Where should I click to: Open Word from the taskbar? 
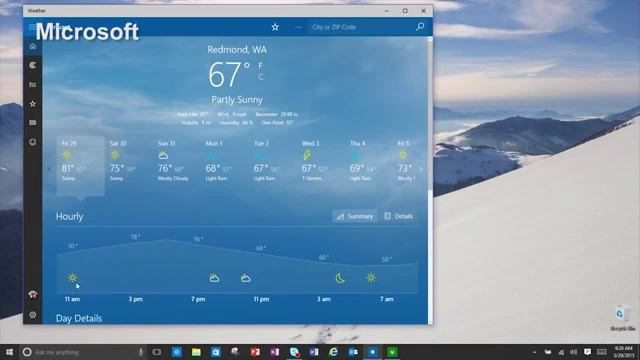314,352
